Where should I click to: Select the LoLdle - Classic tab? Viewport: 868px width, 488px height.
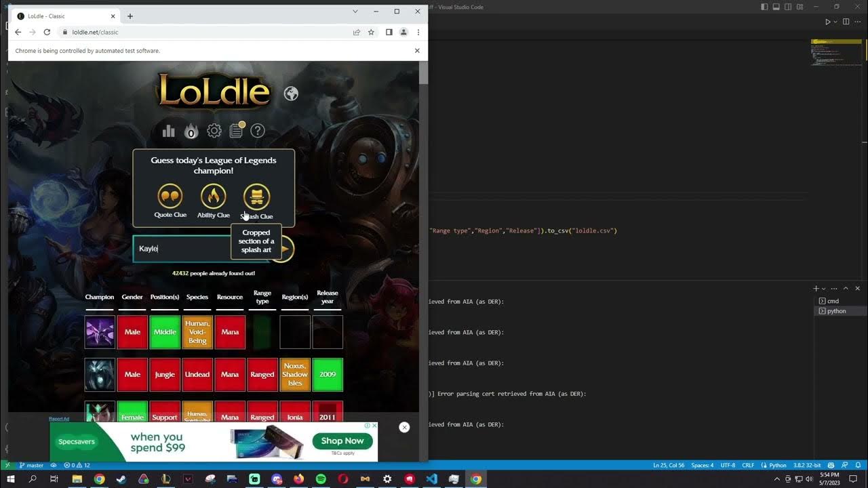[x=65, y=16]
